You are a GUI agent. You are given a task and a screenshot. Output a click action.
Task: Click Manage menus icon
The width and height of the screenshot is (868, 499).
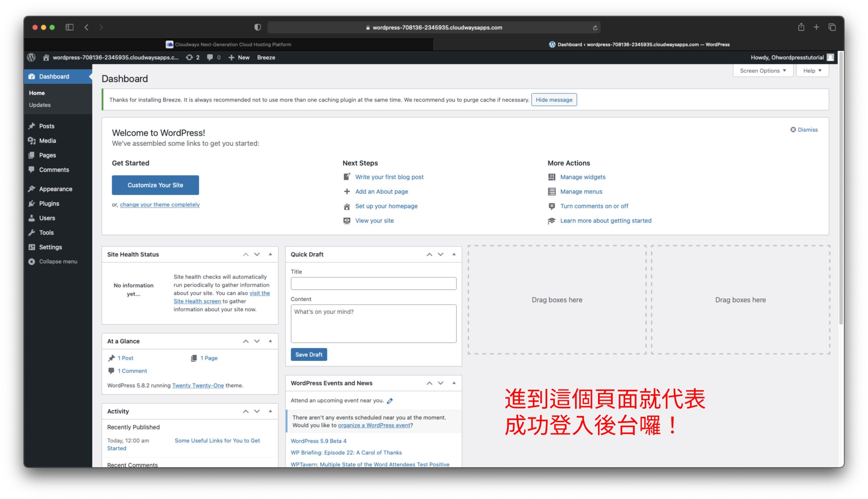(x=552, y=192)
